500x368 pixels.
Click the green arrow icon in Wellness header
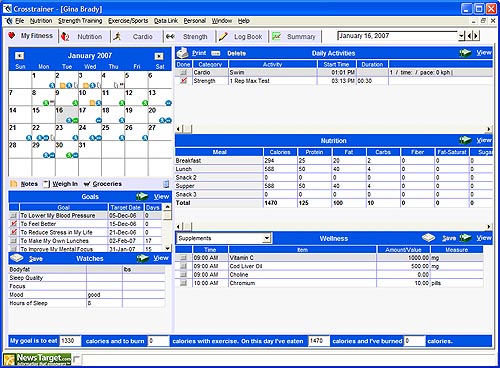[465, 238]
